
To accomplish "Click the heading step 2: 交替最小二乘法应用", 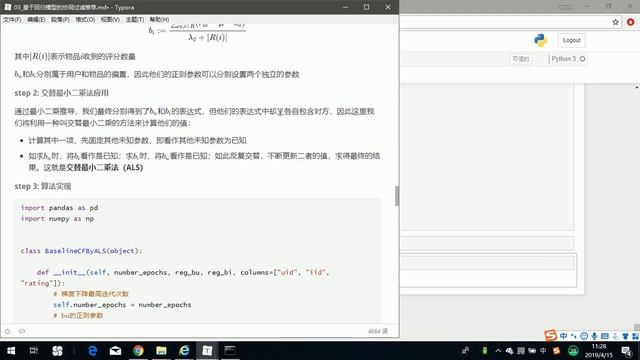I will click(x=62, y=93).
